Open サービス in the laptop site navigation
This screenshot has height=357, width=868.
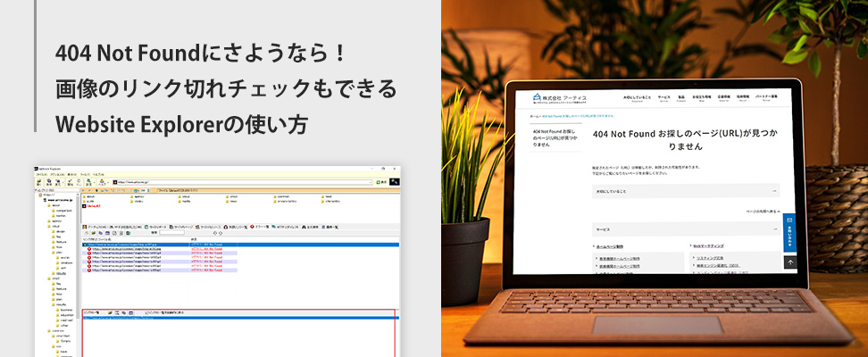tap(664, 98)
